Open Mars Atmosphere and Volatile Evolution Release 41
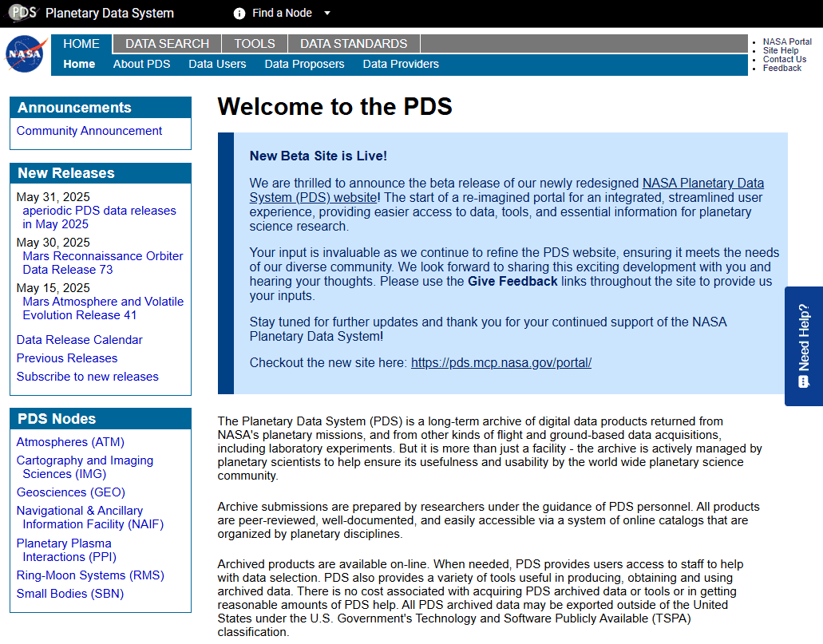 [x=103, y=309]
